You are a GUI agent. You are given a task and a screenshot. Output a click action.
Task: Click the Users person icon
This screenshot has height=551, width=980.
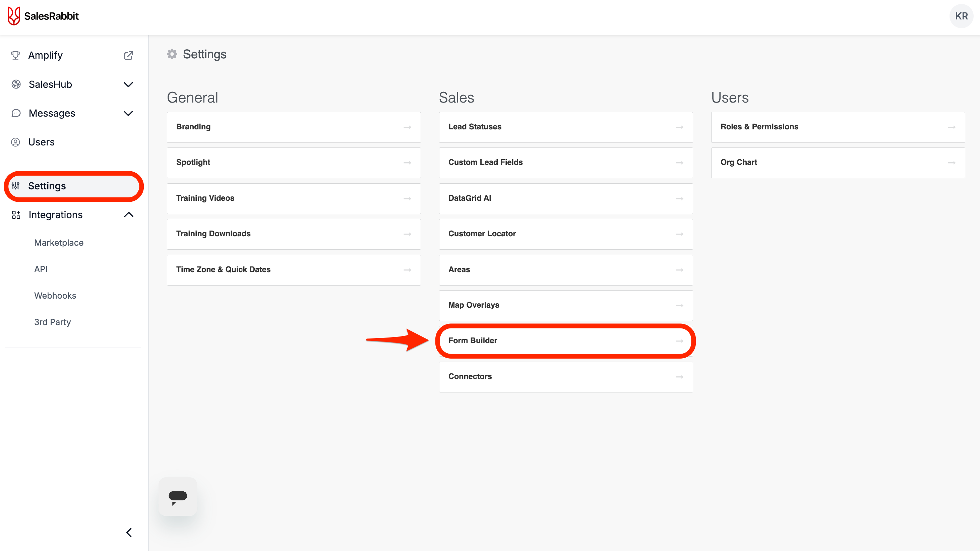coord(16,142)
